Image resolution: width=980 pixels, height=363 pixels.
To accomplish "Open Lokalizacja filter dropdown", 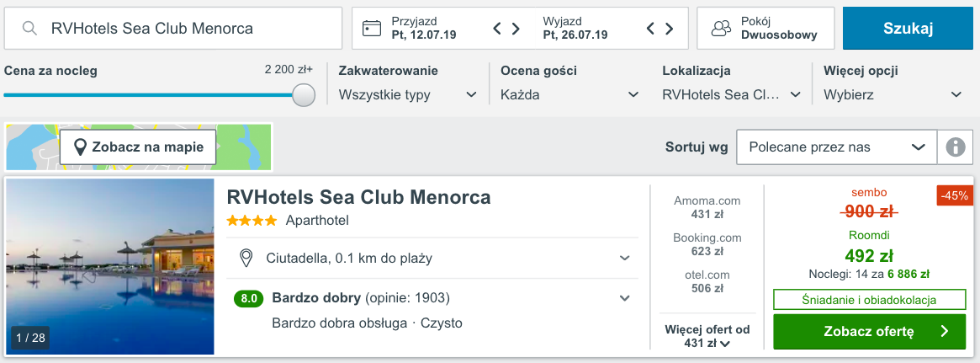I will coord(732,95).
